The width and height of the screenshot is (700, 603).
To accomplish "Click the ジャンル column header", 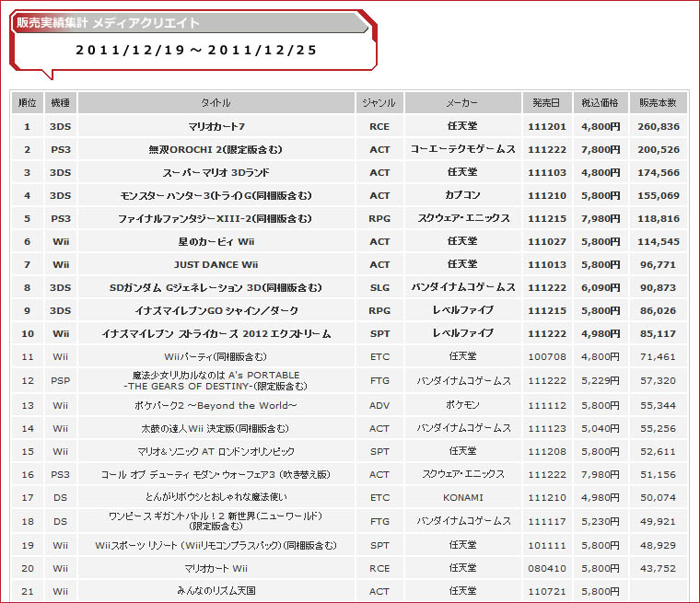I will [379, 103].
